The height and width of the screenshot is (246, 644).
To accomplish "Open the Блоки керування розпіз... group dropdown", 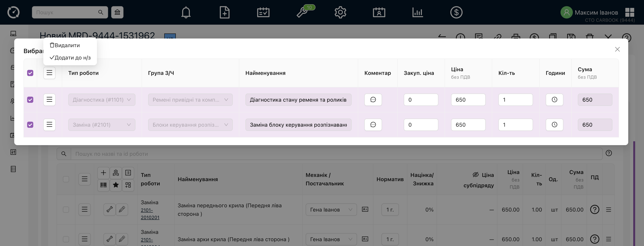I will [190, 125].
